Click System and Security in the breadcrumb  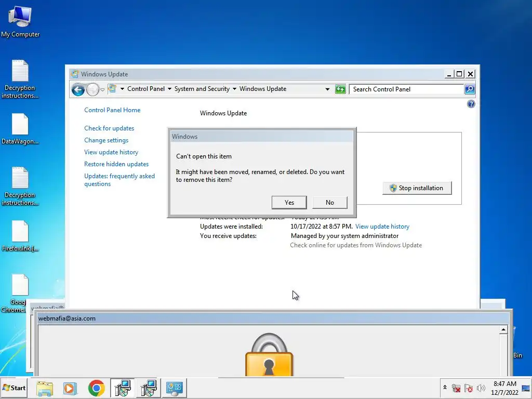[x=202, y=89]
